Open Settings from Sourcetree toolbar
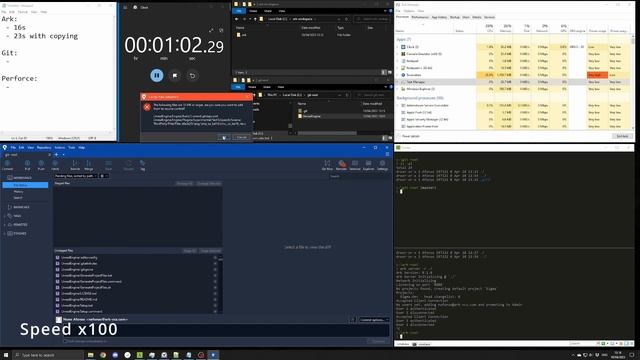The height and width of the screenshot is (360, 640). [382, 165]
